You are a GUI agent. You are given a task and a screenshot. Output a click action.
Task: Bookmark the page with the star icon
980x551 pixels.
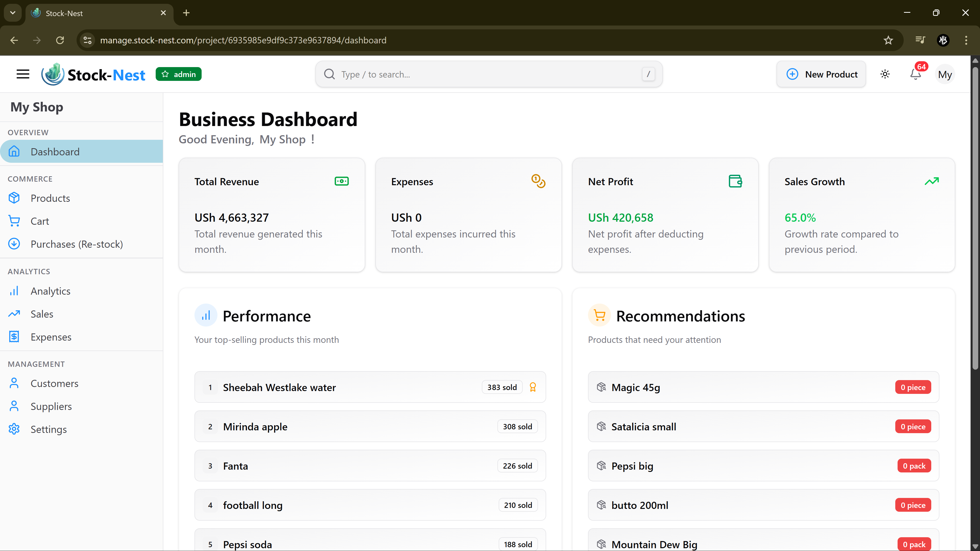(888, 40)
